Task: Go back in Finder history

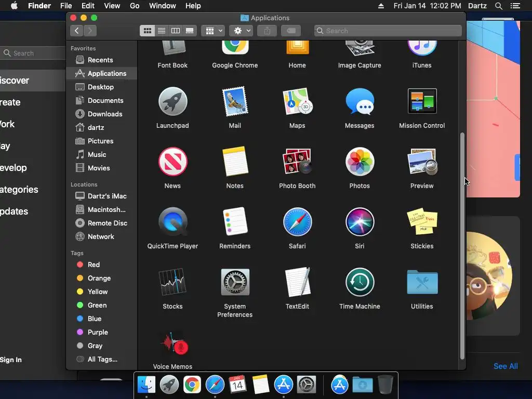Action: pos(77,31)
